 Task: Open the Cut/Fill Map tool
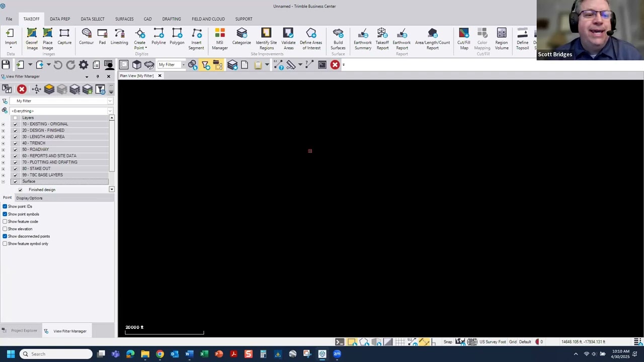point(464,39)
